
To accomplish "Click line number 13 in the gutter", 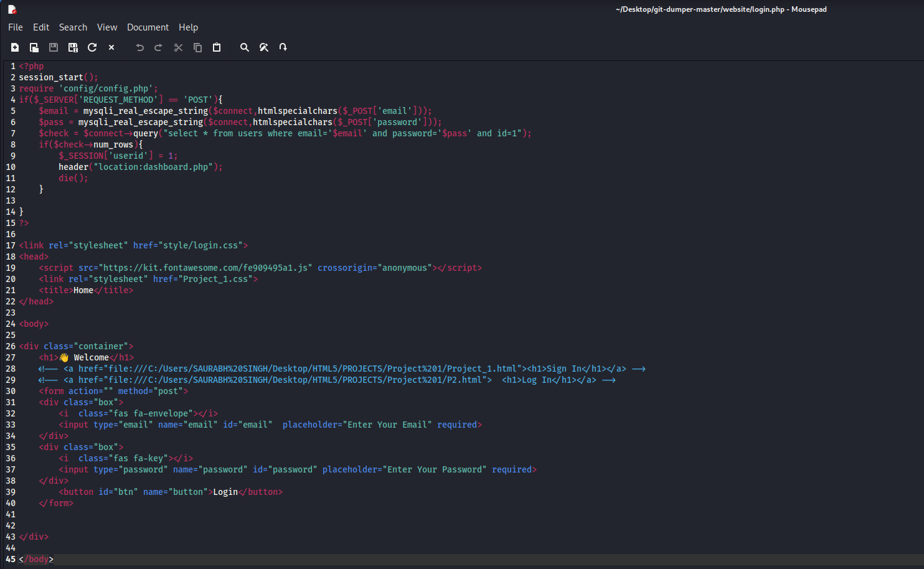I will point(11,200).
